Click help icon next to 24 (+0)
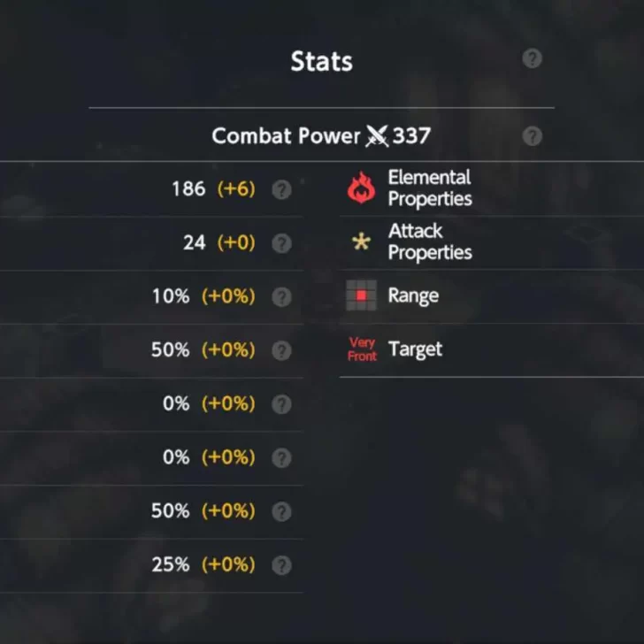 (281, 242)
